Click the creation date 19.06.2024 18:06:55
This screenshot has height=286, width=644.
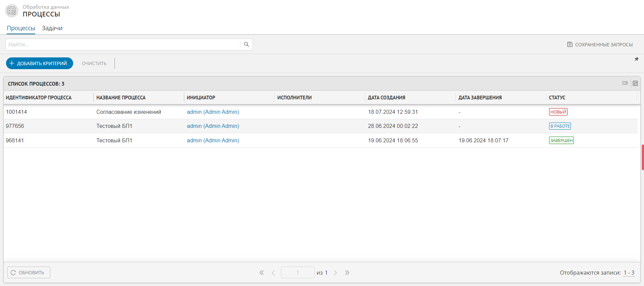click(x=393, y=140)
